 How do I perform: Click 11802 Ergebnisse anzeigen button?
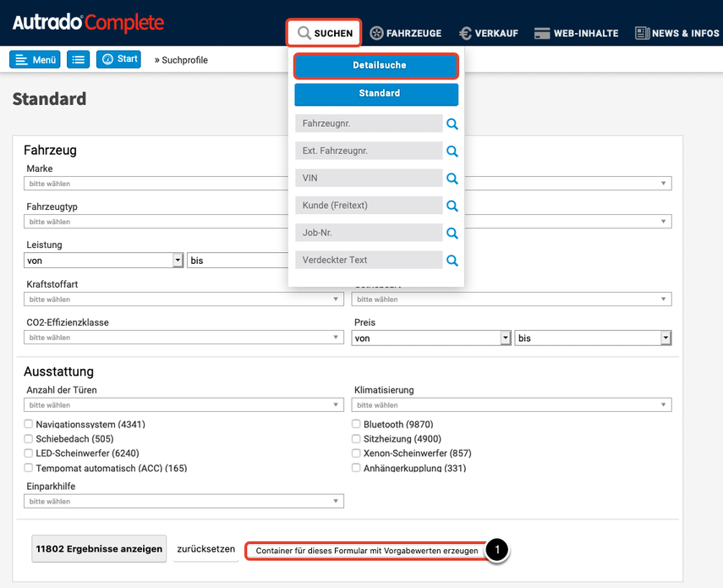tap(99, 549)
